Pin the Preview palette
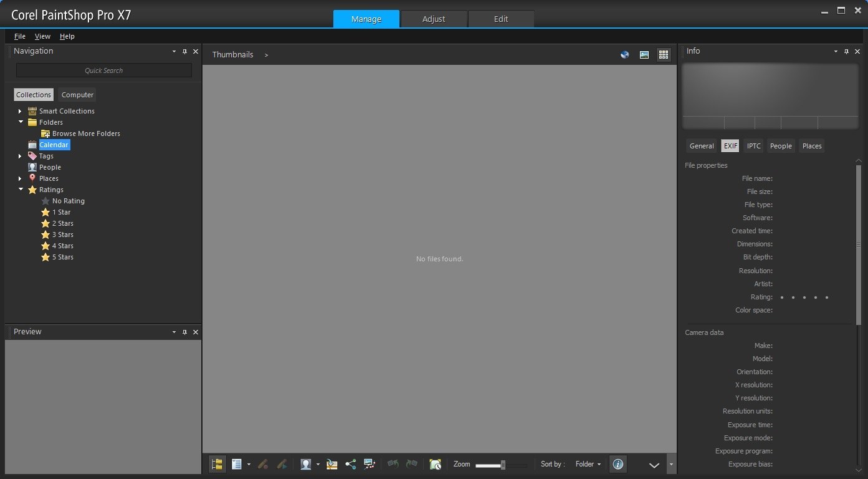 tap(184, 332)
